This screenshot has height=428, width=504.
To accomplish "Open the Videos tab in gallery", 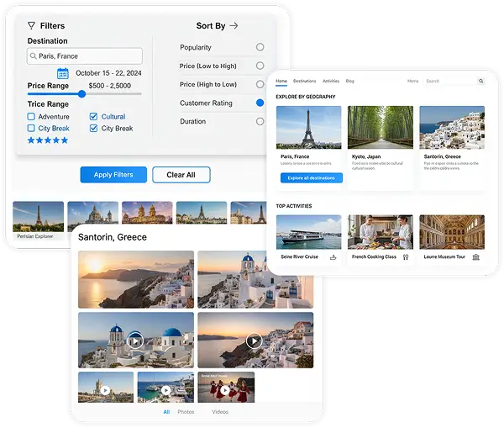I will pyautogui.click(x=220, y=412).
